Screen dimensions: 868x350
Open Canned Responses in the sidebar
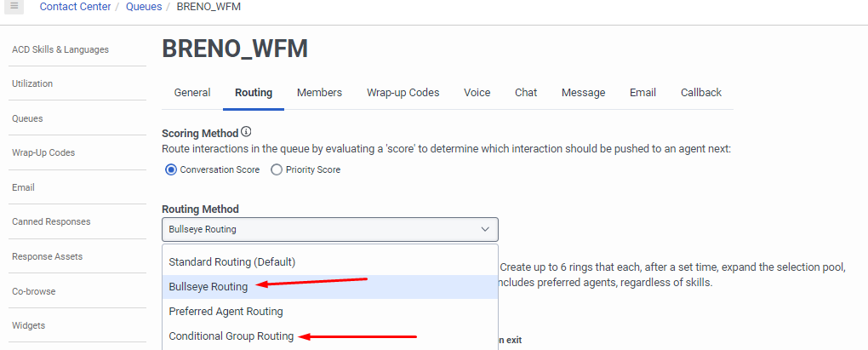click(51, 221)
